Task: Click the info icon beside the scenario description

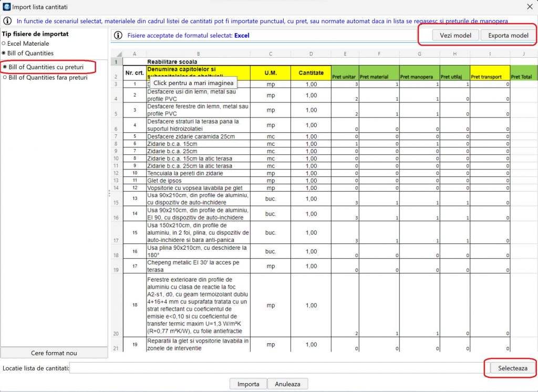Action: pos(7,21)
